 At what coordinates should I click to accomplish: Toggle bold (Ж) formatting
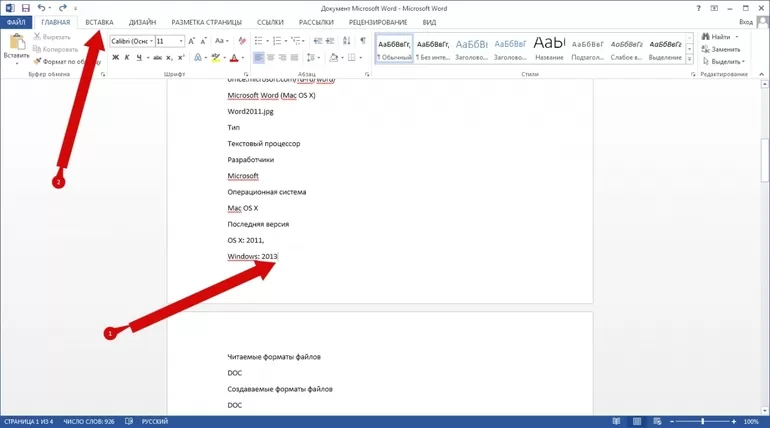tap(115, 58)
